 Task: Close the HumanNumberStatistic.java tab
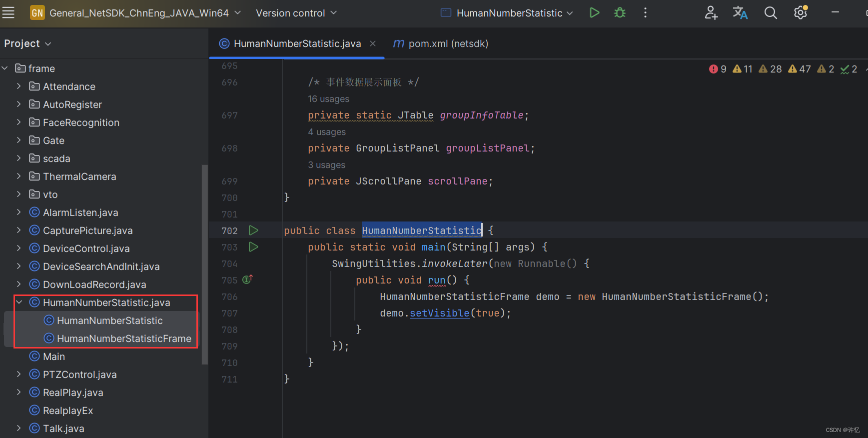point(373,43)
